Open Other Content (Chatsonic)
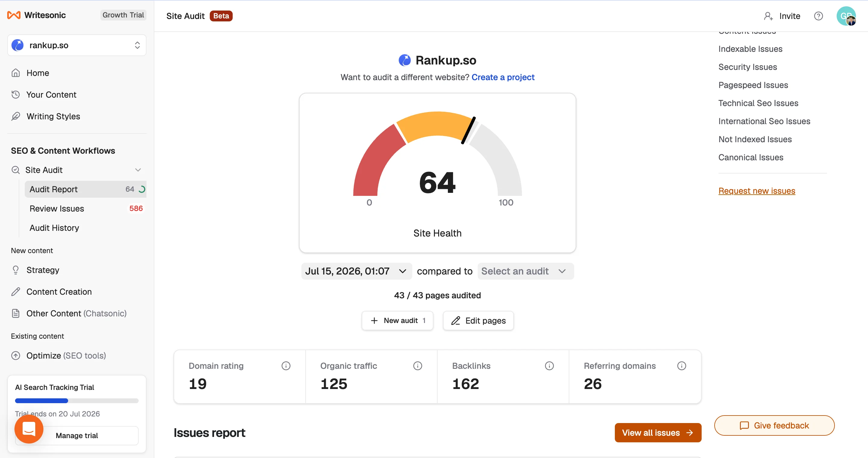Image resolution: width=868 pixels, height=458 pixels. point(77,314)
